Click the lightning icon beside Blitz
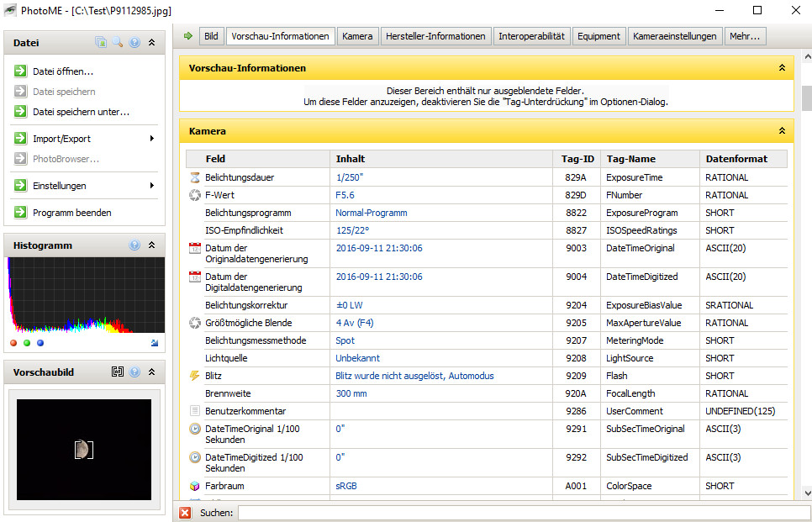 click(x=195, y=376)
